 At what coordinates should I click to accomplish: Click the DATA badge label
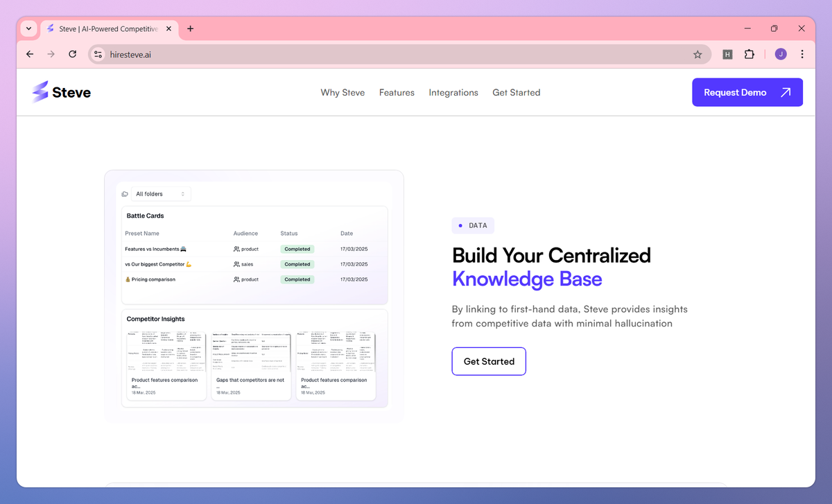tap(473, 225)
